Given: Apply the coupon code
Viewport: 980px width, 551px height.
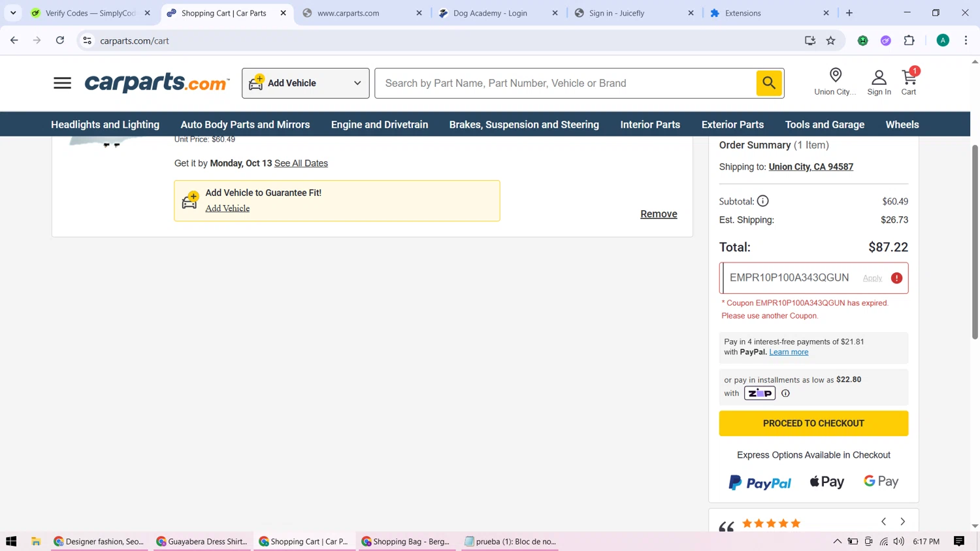Looking at the screenshot, I should pyautogui.click(x=872, y=278).
